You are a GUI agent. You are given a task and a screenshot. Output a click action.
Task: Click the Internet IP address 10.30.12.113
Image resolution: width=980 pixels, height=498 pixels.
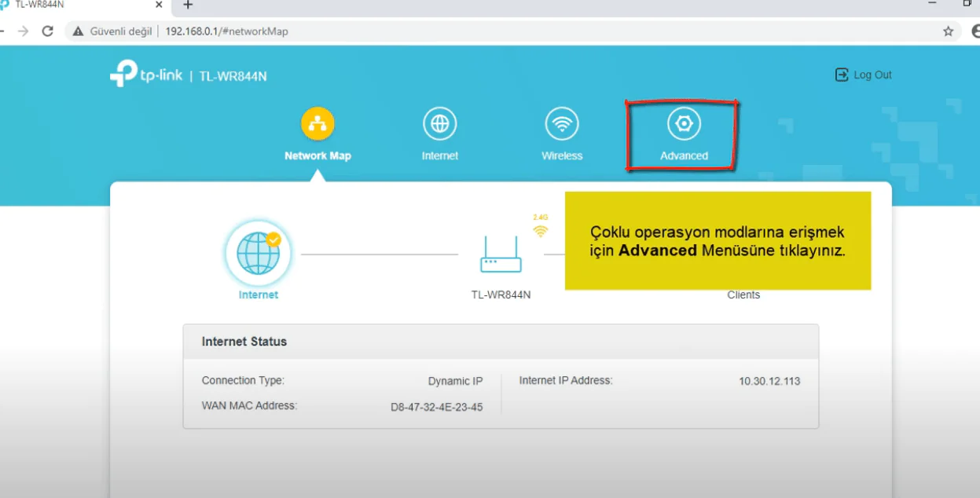769,381
